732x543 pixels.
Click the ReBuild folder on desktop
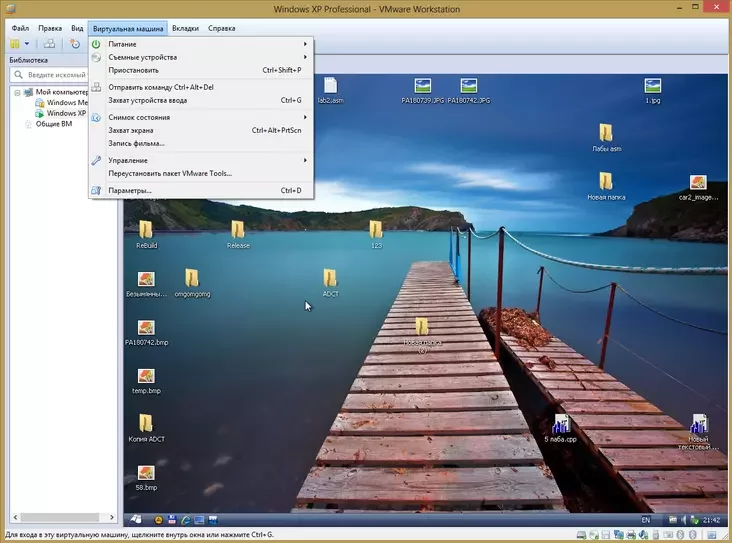(x=146, y=230)
